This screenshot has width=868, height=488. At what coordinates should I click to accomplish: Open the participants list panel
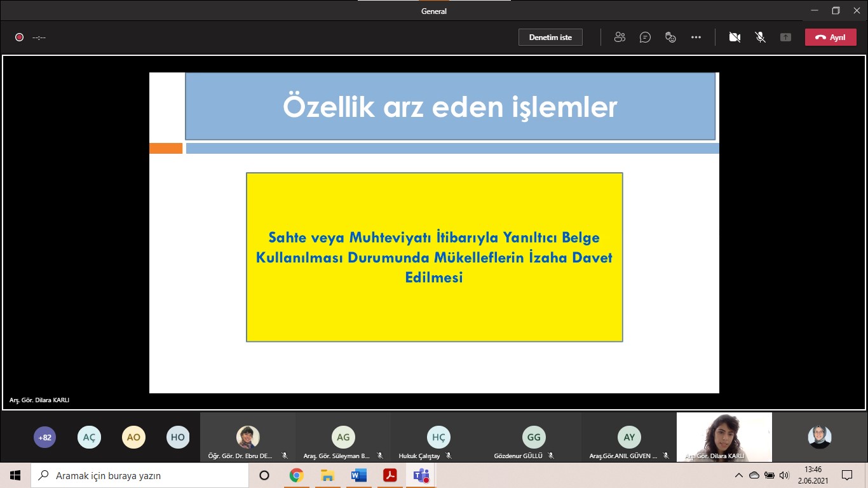coord(620,37)
